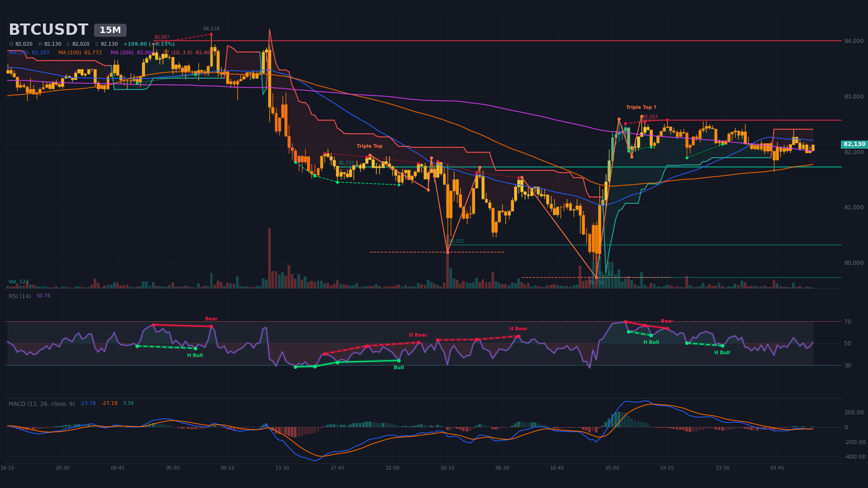Click the BTCUSDT symbol title
The width and height of the screenshot is (868, 488).
[48, 30]
